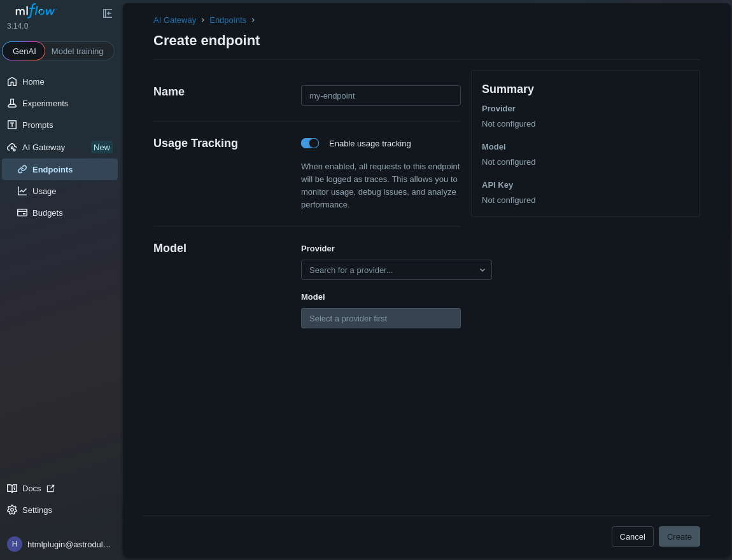Select Endpoints in the sidebar
The height and width of the screenshot is (560, 732).
[x=60, y=169]
